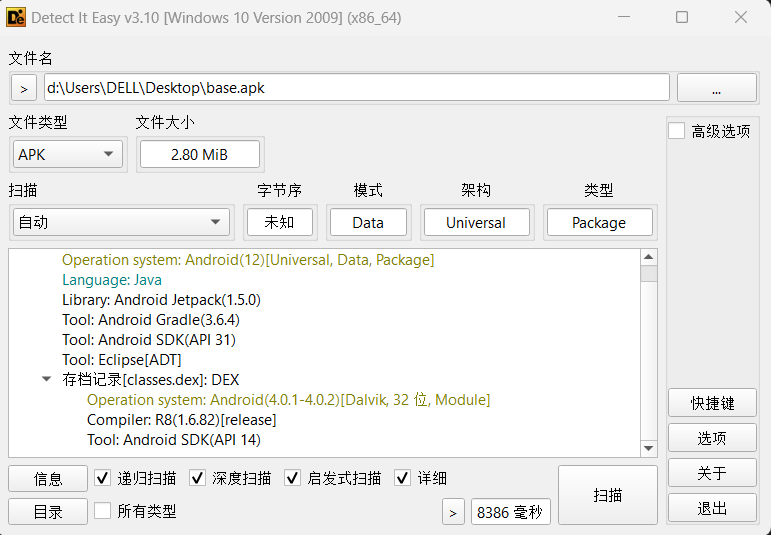771x535 pixels.
Task: Open the 信息 info button
Action: (x=48, y=478)
